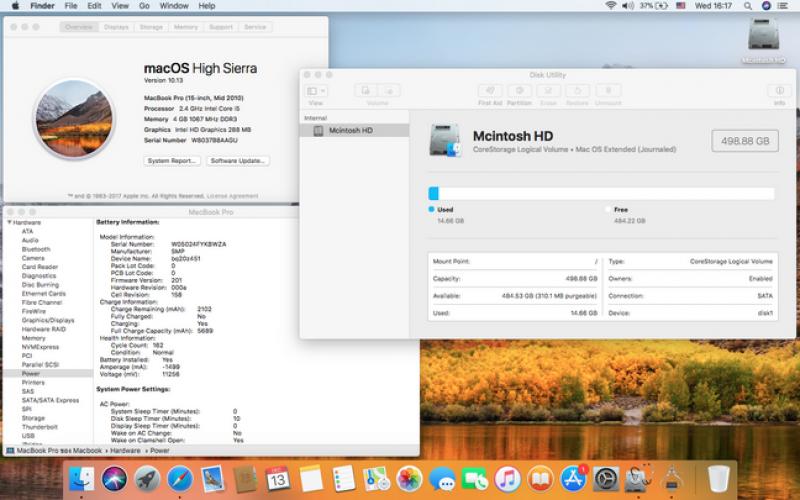The image size is (800, 500).
Task: Select SATA/SATA Express in hardware list
Action: pyautogui.click(x=51, y=401)
